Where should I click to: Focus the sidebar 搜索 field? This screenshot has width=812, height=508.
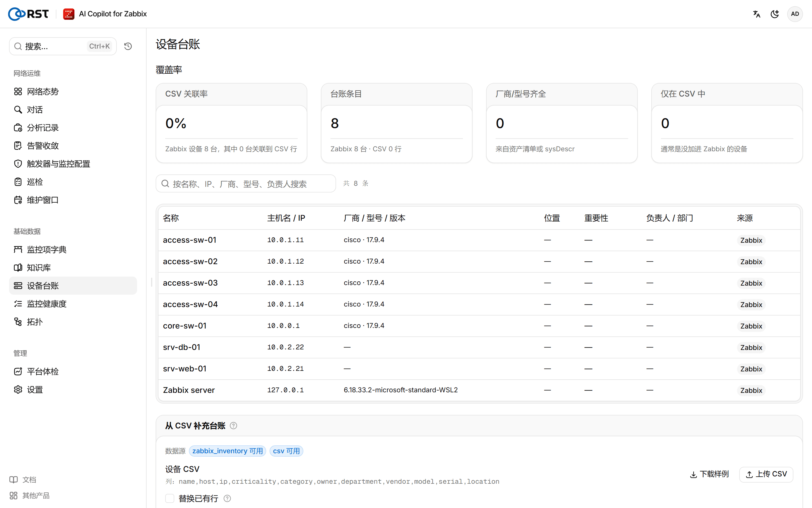point(63,46)
